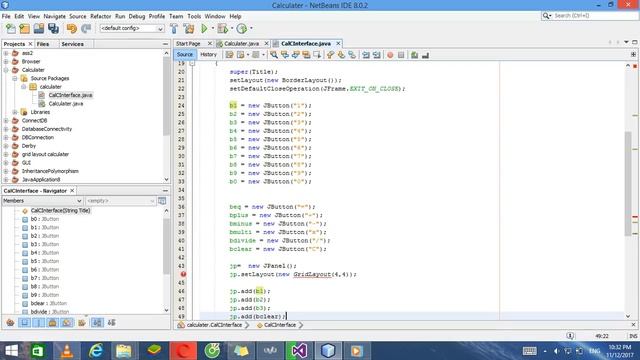Image resolution: width=640 pixels, height=360 pixels.
Task: Open the Refactor menu
Action: [100, 16]
